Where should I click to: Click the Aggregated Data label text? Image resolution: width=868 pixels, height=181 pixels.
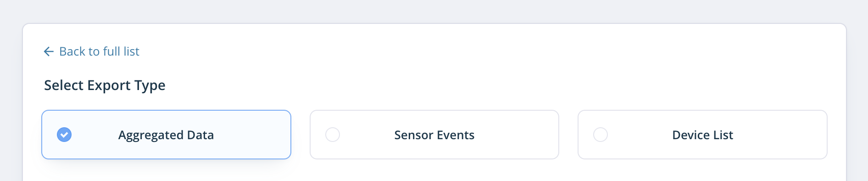[166, 135]
